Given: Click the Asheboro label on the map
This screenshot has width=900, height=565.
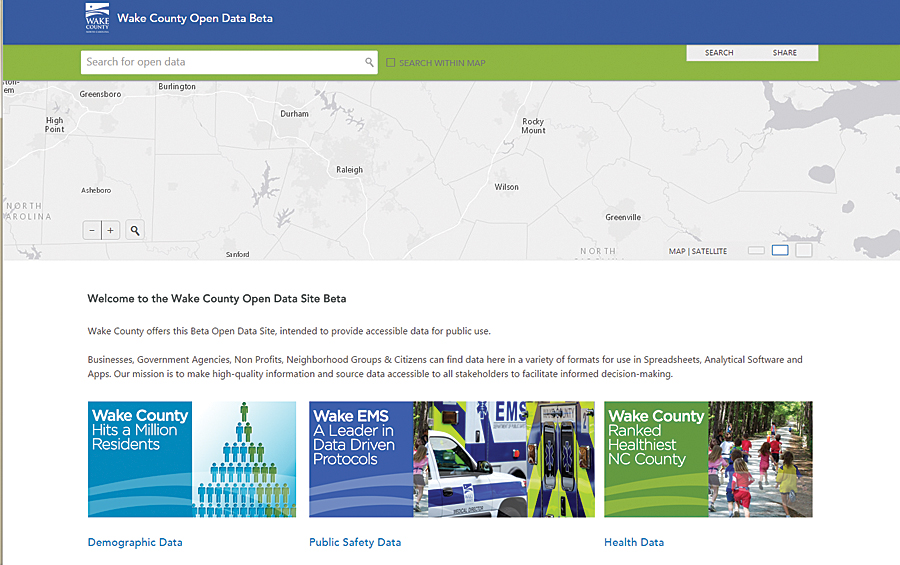Looking at the screenshot, I should [96, 190].
